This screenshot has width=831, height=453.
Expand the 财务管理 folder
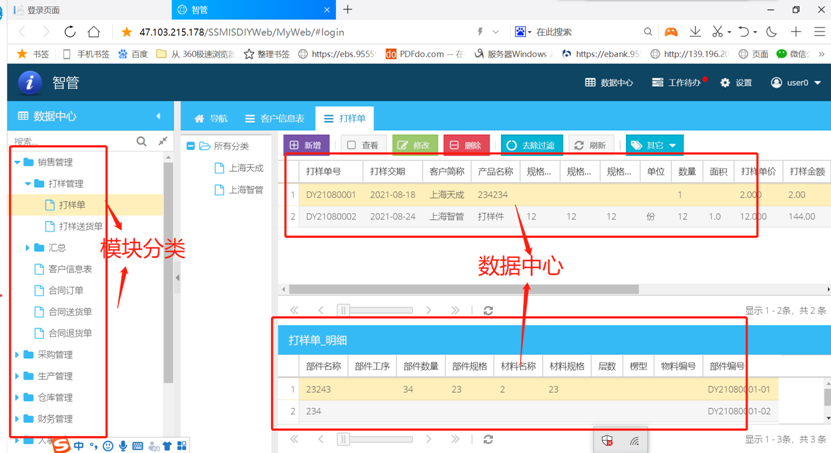pyautogui.click(x=17, y=419)
